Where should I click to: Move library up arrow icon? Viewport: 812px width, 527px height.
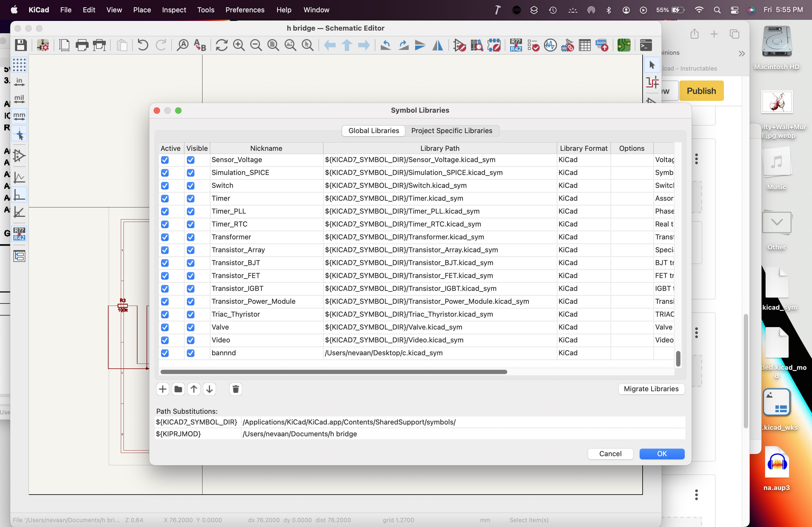194,389
